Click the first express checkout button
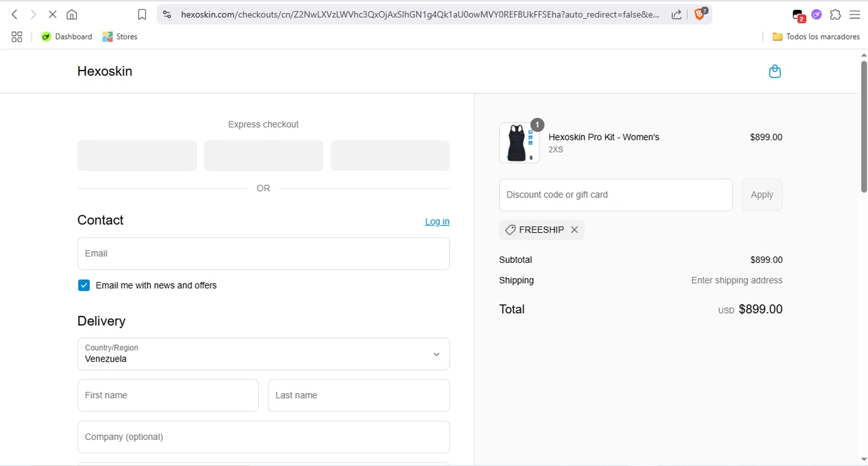The image size is (868, 466). [137, 155]
